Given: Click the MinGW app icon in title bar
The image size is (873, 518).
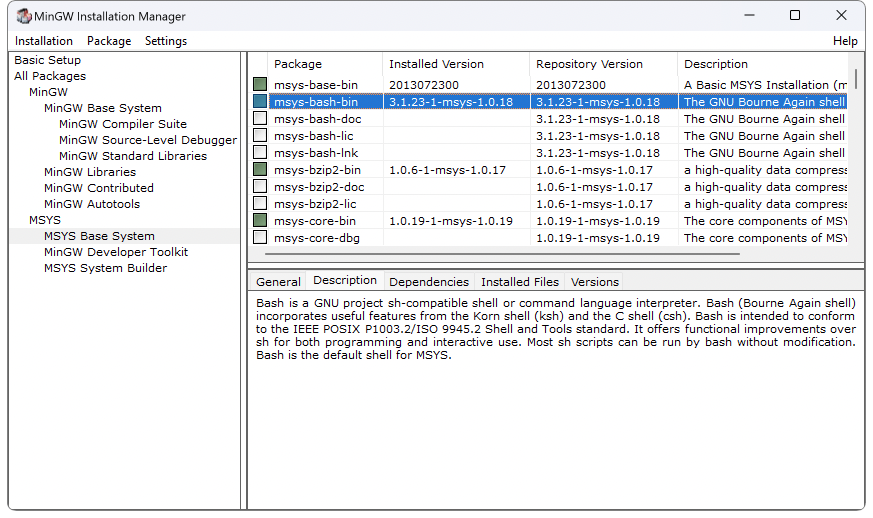Looking at the screenshot, I should tap(22, 16).
